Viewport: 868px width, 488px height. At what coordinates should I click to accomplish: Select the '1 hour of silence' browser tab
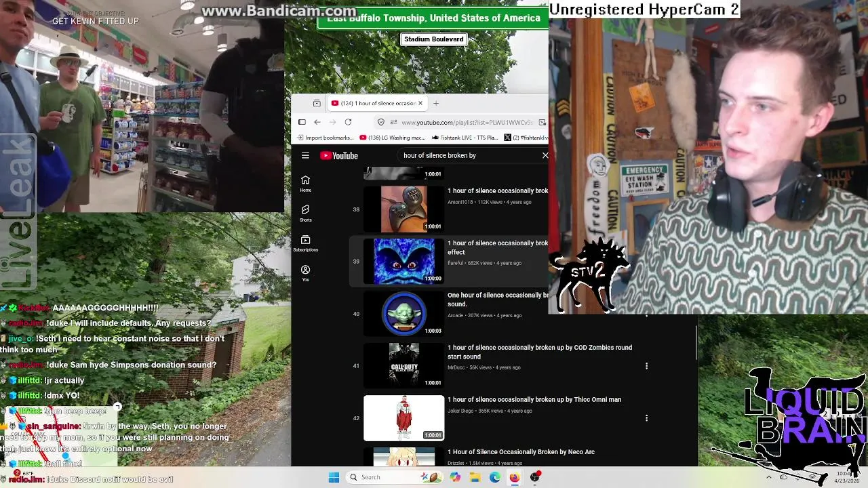(376, 103)
